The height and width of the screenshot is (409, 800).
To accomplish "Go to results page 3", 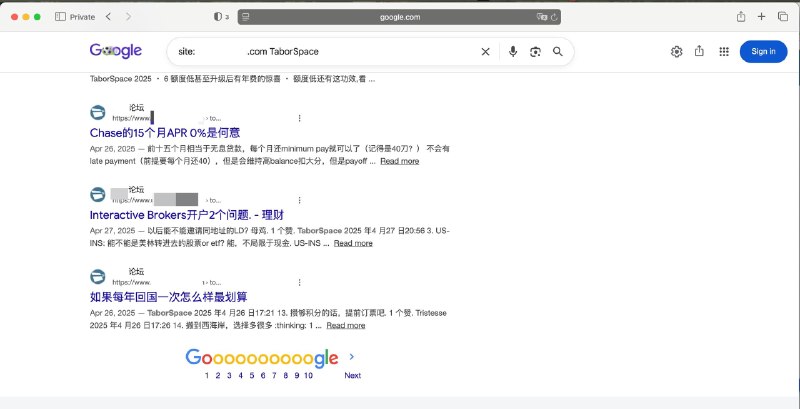I will [229, 375].
